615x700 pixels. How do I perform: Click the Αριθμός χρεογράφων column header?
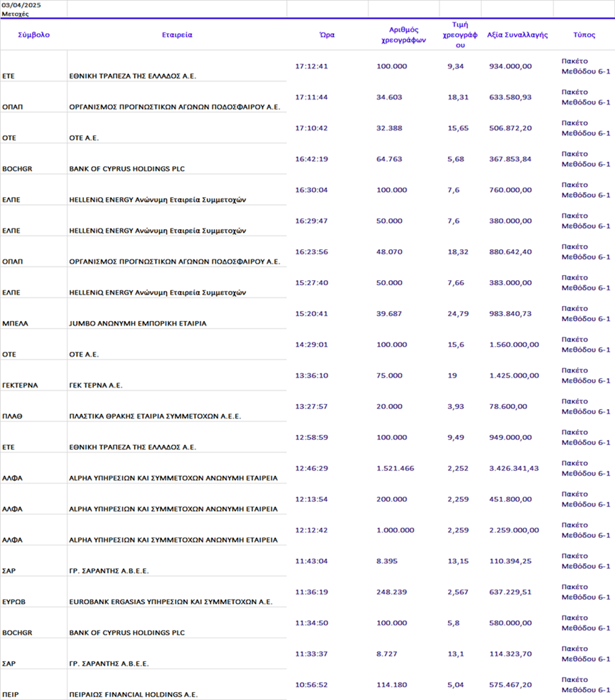pos(404,35)
